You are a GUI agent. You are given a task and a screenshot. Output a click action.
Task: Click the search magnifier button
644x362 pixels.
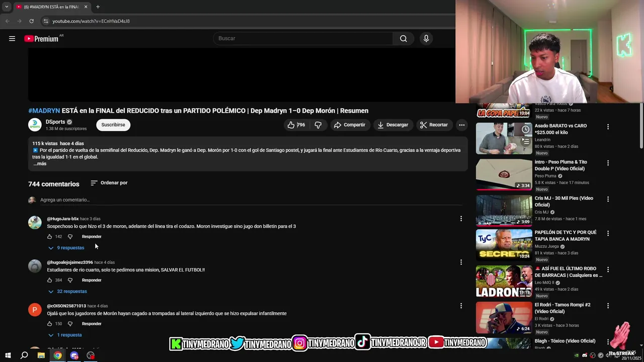pyautogui.click(x=404, y=39)
